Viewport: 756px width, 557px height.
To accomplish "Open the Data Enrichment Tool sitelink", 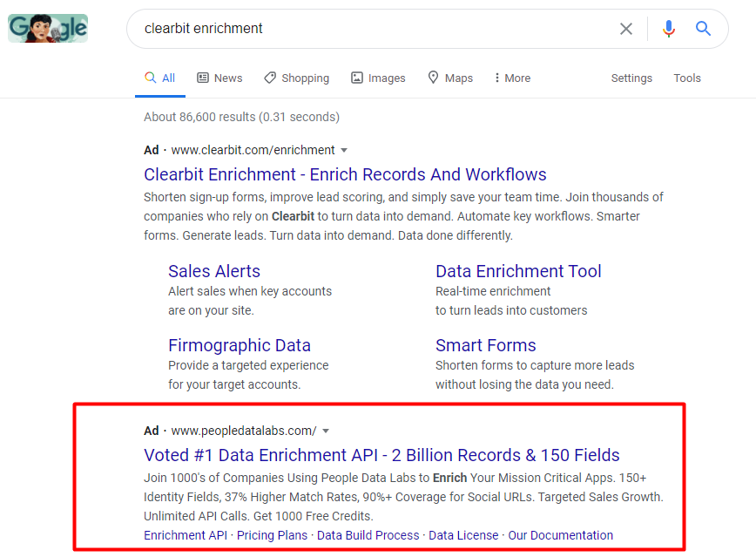I will click(x=518, y=271).
